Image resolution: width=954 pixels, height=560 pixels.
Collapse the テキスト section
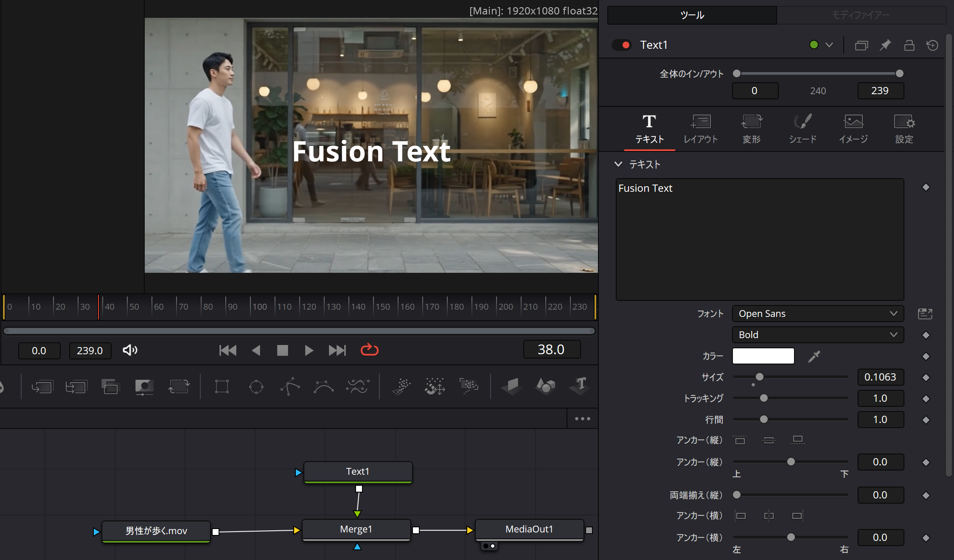point(618,164)
